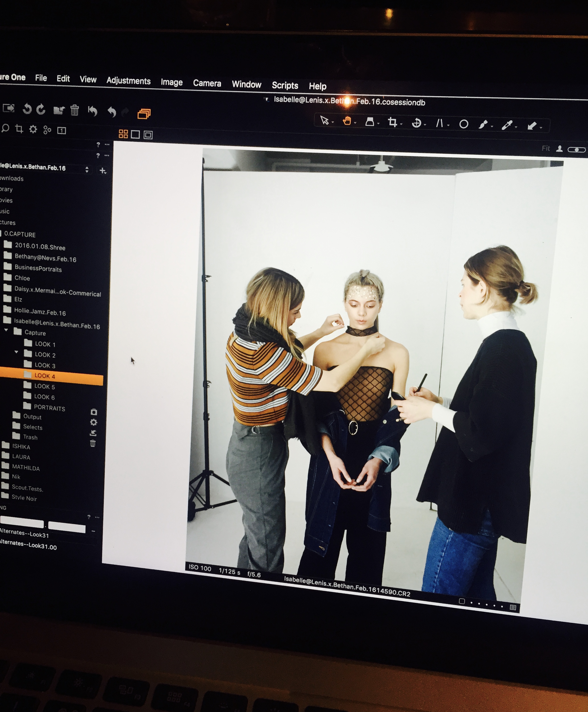Choose the Keystone correction tool
This screenshot has height=712, width=588.
pos(440,123)
